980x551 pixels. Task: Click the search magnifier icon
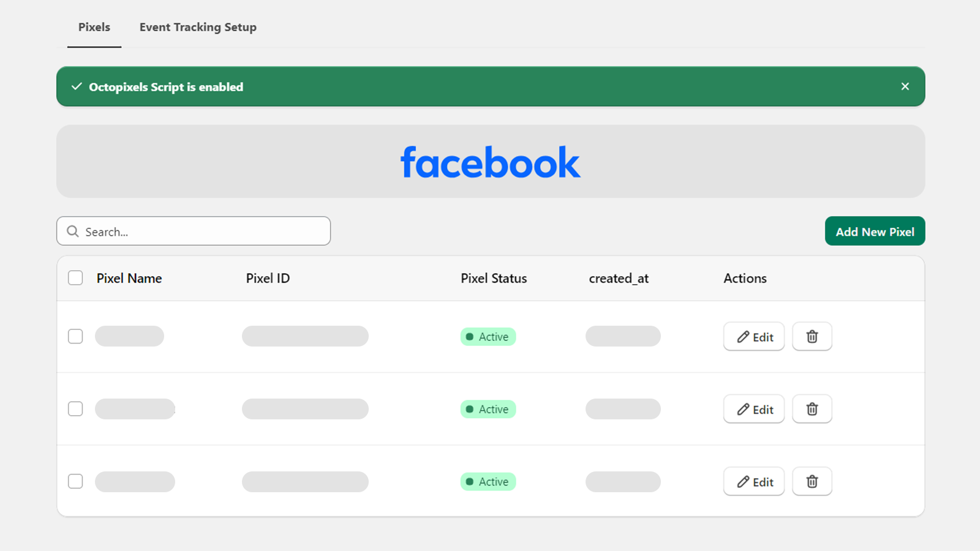73,231
